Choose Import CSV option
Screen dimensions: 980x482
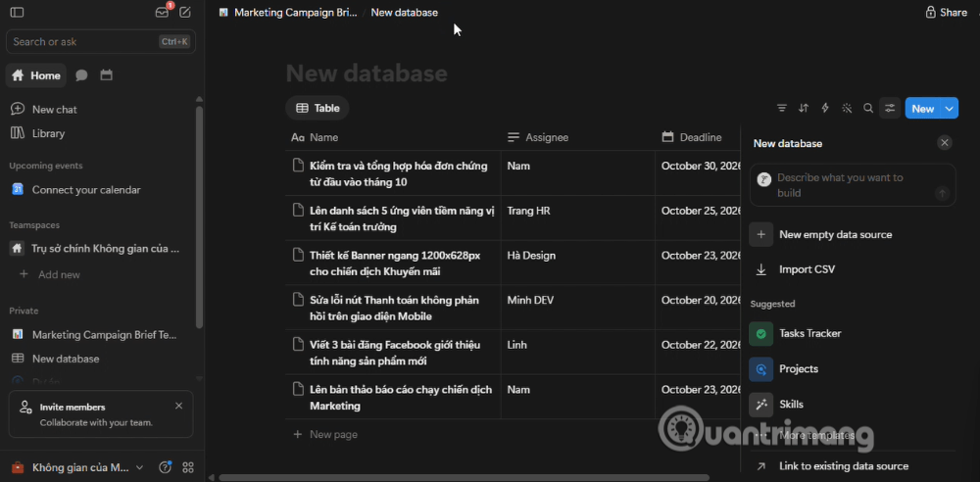point(853,269)
